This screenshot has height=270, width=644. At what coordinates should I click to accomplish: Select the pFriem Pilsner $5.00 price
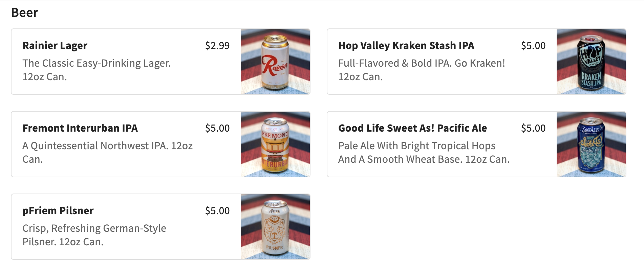click(217, 211)
